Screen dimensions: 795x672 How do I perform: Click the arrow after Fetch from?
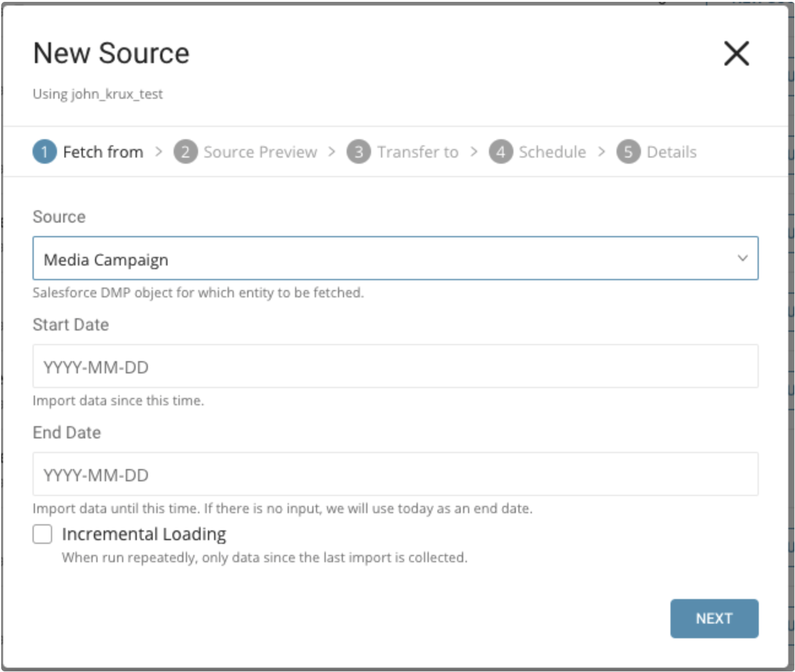159,151
